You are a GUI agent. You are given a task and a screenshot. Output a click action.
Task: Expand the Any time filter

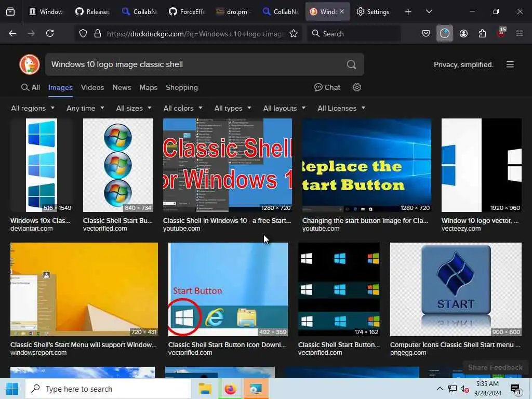[x=85, y=108]
